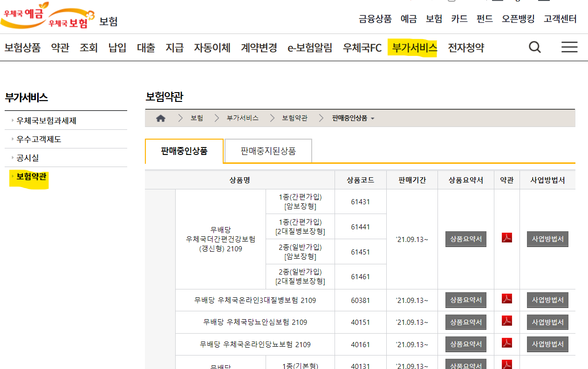Open PDF 약관 for 온라인3대질병보험 2109
The height and width of the screenshot is (369, 588).
pos(507,299)
